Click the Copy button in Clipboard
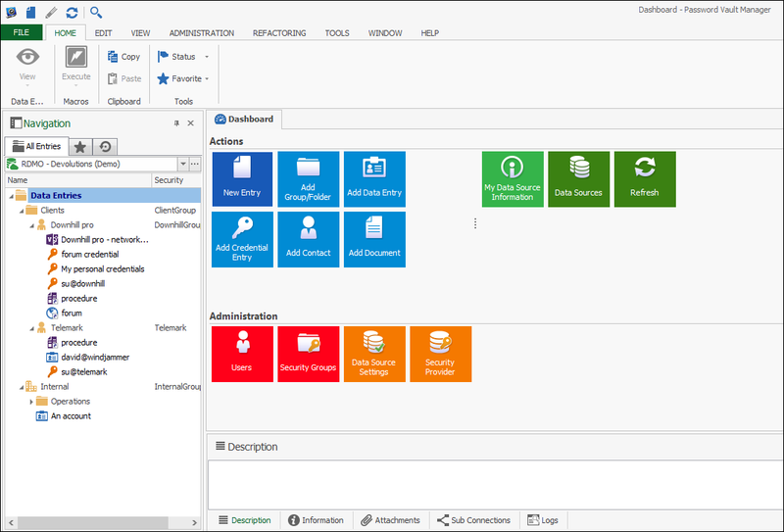The width and height of the screenshot is (784, 532). pyautogui.click(x=123, y=57)
